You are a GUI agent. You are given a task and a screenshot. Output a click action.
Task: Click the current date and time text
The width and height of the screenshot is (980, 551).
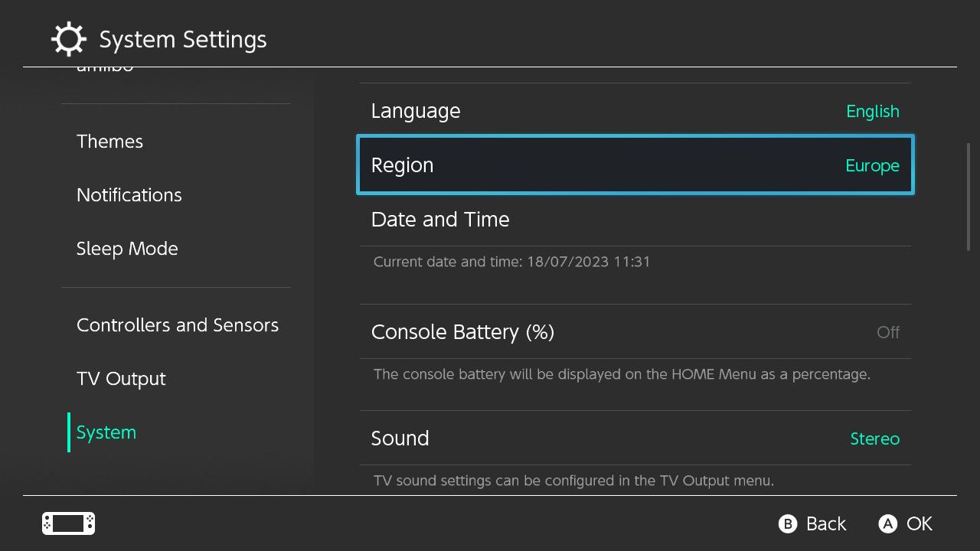click(511, 262)
